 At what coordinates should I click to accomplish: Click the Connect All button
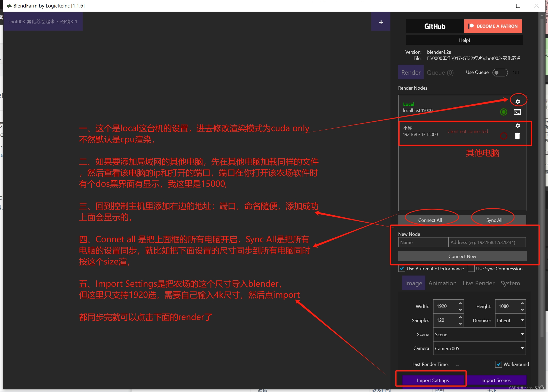pos(430,220)
